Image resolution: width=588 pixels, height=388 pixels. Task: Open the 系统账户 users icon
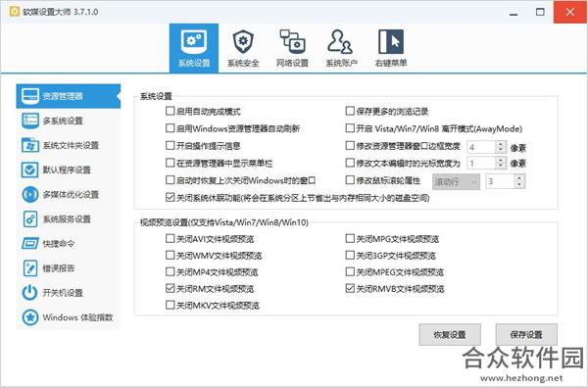340,41
